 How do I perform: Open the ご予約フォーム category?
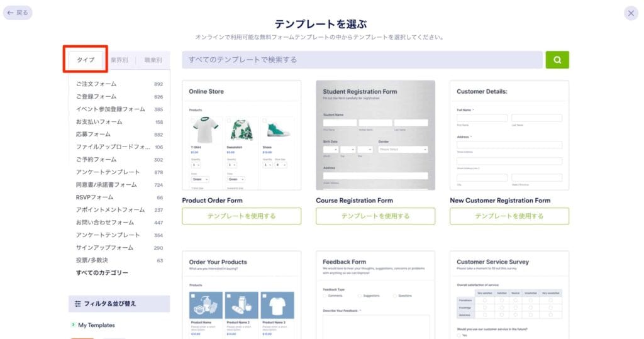[119, 159]
